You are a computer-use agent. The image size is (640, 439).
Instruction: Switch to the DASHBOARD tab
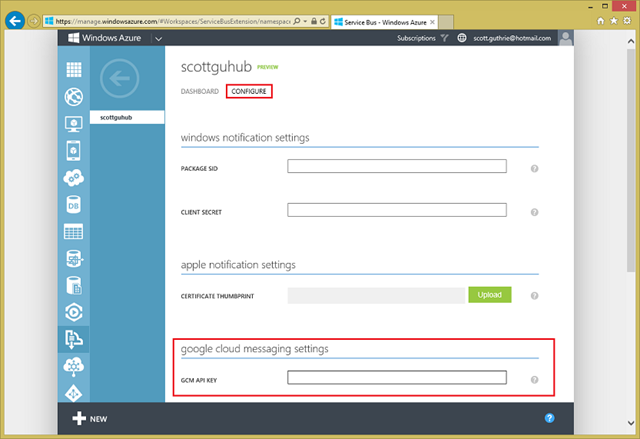click(x=200, y=91)
